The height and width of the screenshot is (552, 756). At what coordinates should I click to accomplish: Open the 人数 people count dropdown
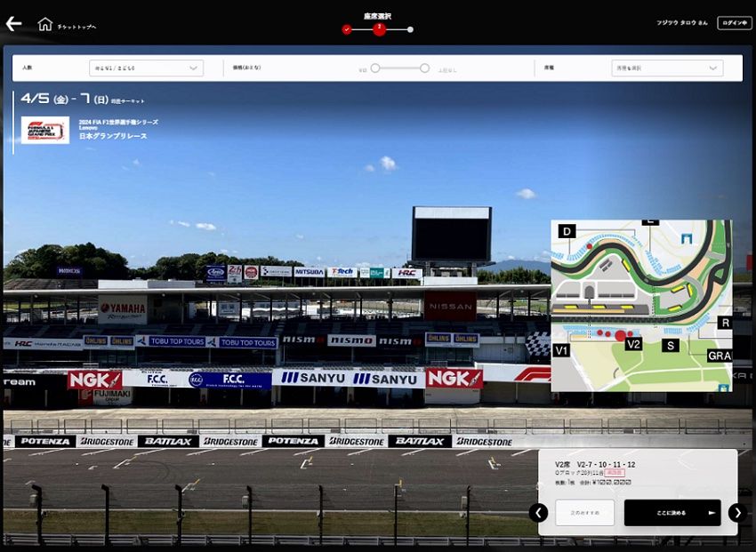pyautogui.click(x=146, y=68)
